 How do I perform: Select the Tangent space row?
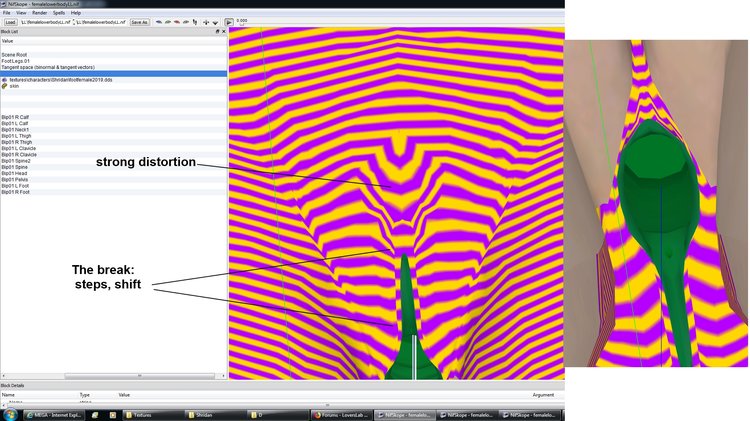(113, 67)
